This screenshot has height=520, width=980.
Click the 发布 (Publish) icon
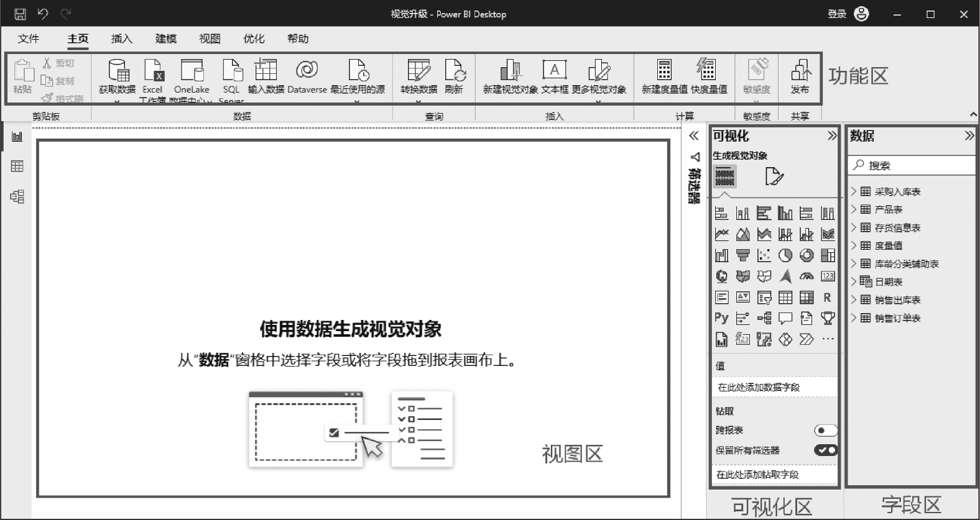coord(800,71)
